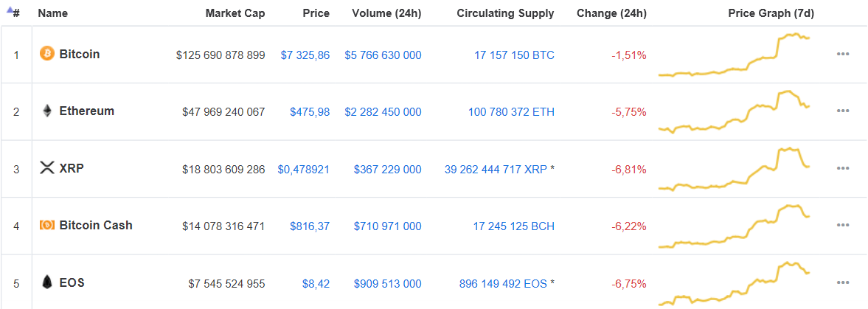Image resolution: width=868 pixels, height=309 pixels.
Task: Open more options for EOS row
Action: point(842,282)
